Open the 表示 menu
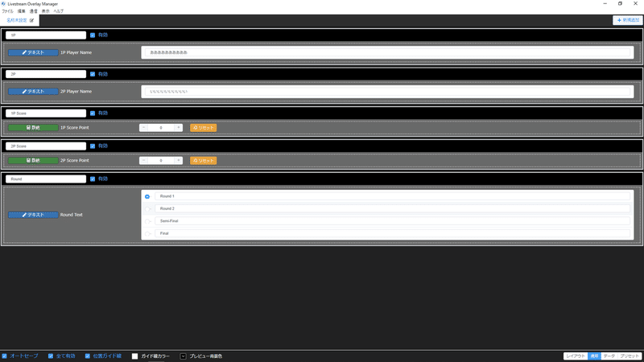The image size is (644, 362). coord(46,11)
